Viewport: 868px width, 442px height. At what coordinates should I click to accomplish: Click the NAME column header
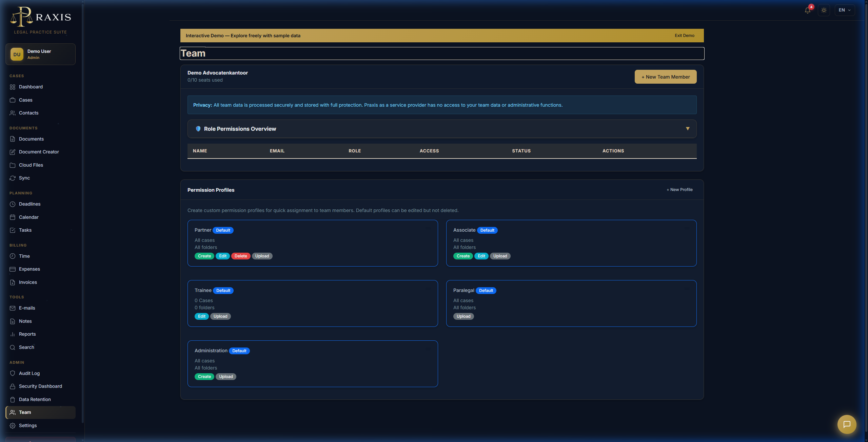tap(200, 151)
